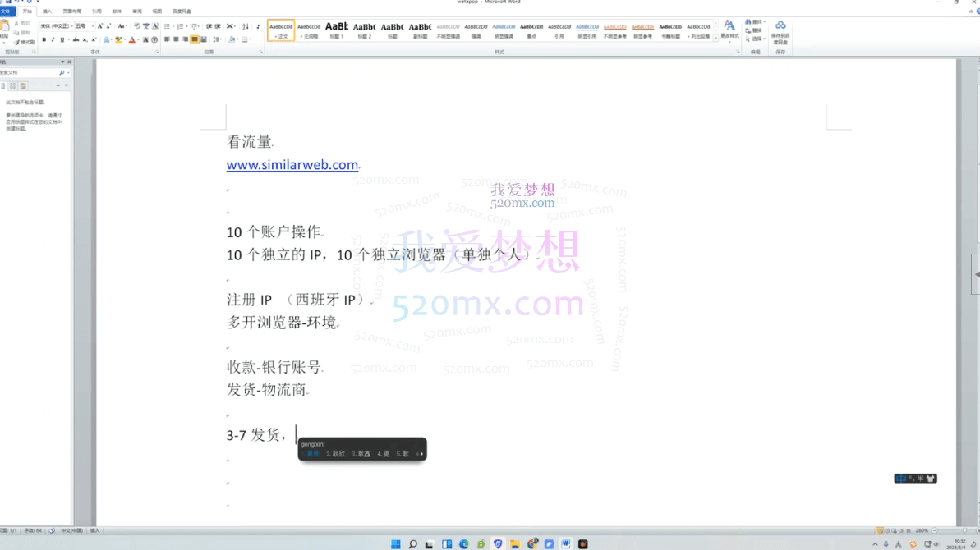Image resolution: width=980 pixels, height=550 pixels.
Task: Open the font color tool
Action: [132, 39]
